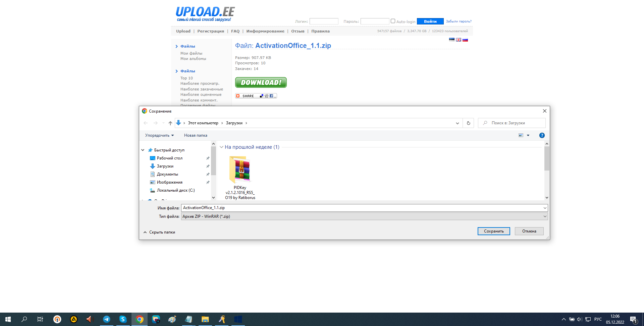
Task: Click the Поиск в: Загрузки search box
Action: [512, 123]
